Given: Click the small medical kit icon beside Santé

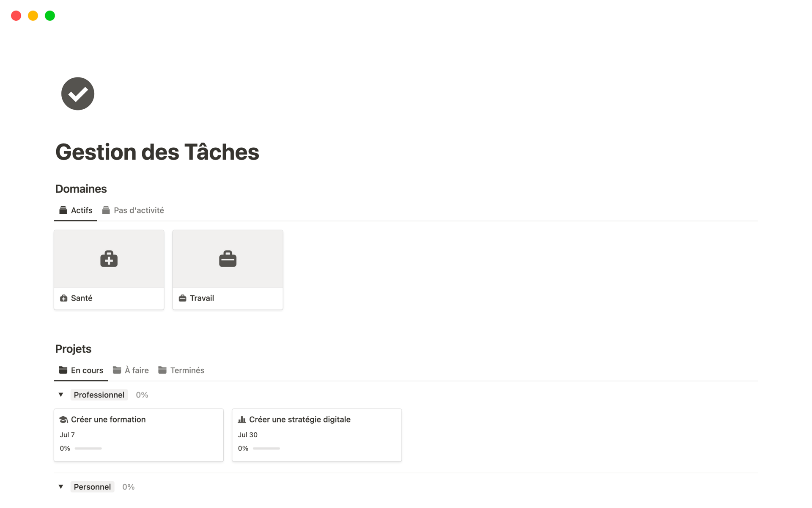Looking at the screenshot, I should click(64, 298).
